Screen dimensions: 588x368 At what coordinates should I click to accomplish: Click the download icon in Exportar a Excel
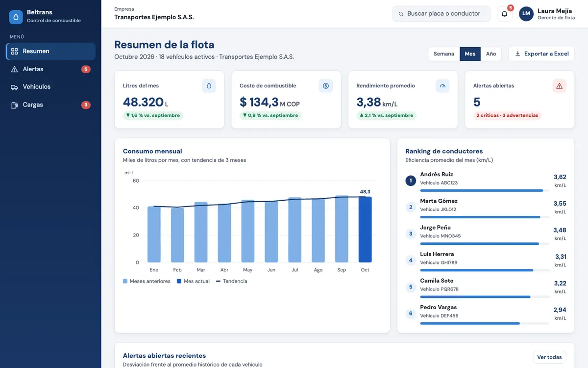tap(517, 54)
